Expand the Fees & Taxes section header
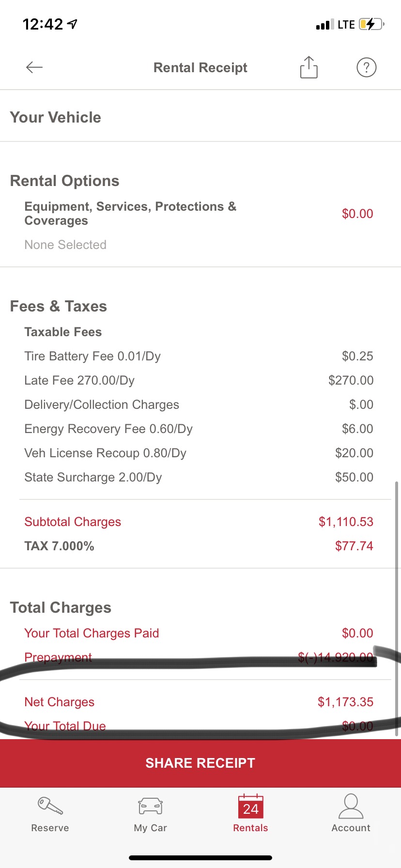This screenshot has height=868, width=401. [x=59, y=306]
